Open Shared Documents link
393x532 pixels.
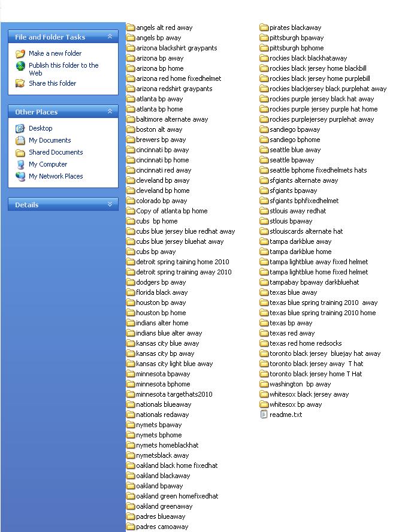click(56, 152)
